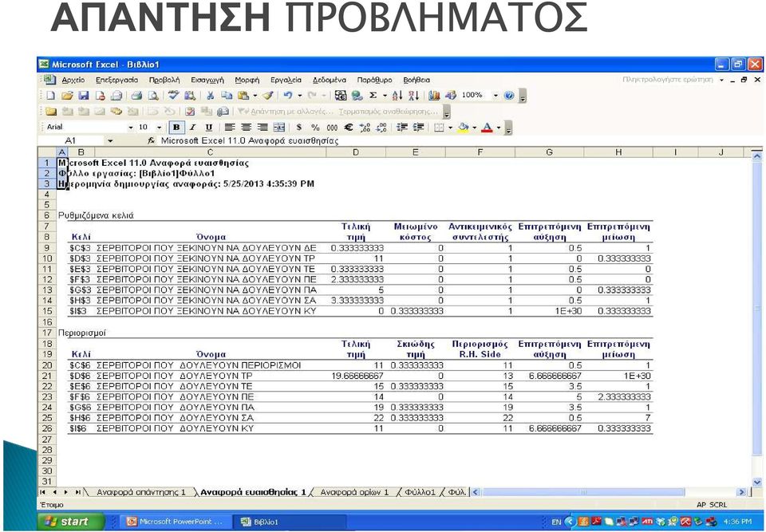This screenshot has height=532, width=766.
Task: Click the Πληκτρολογήστε ερώτηση help box
Action: click(667, 80)
